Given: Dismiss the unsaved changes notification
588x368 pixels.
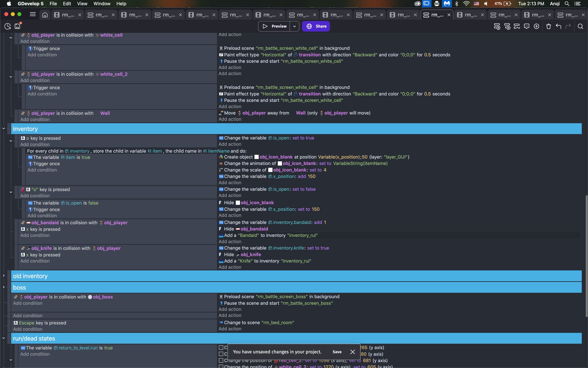Looking at the screenshot, I should pos(352,352).
